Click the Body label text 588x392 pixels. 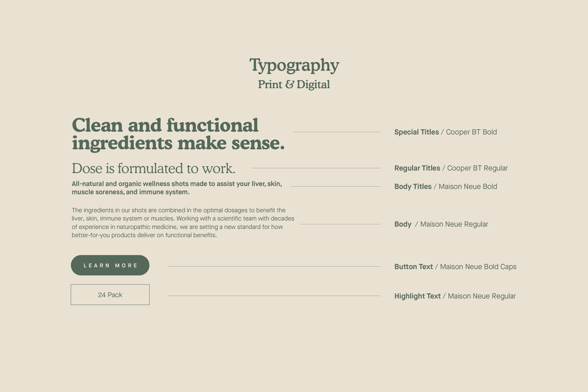403,224
